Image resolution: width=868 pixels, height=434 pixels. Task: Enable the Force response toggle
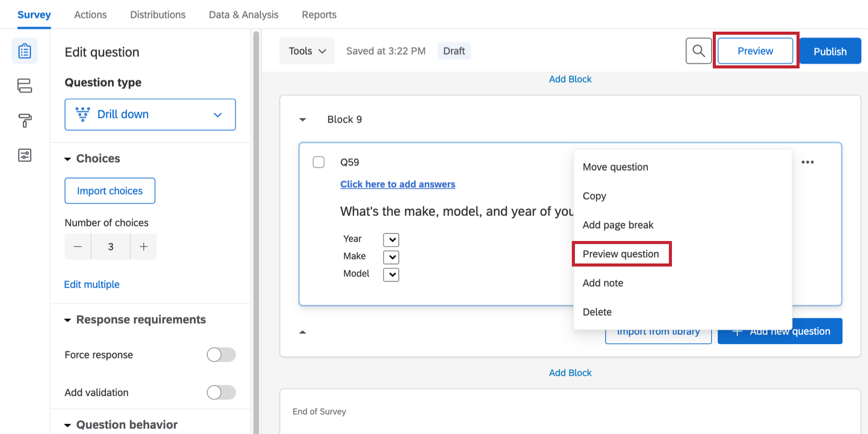pos(221,355)
